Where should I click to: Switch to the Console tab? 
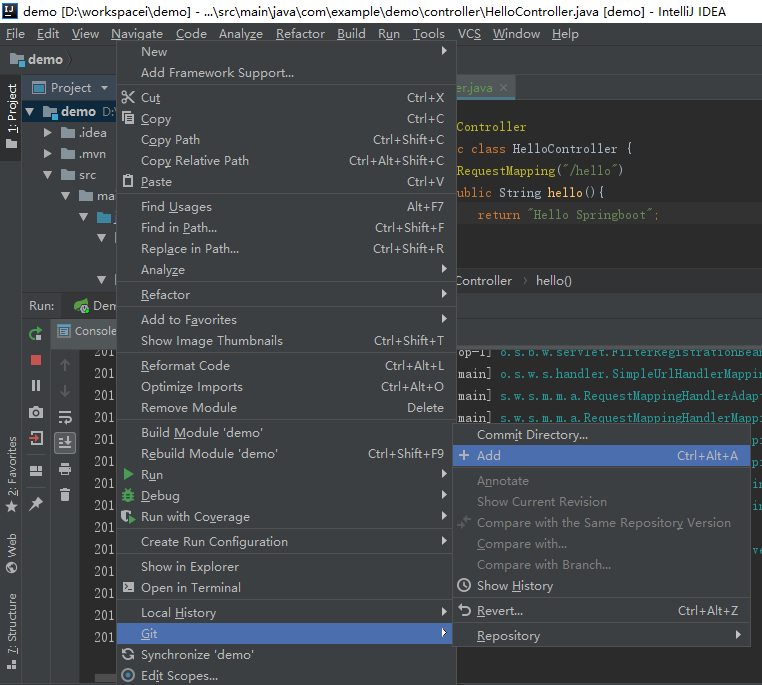[x=87, y=331]
